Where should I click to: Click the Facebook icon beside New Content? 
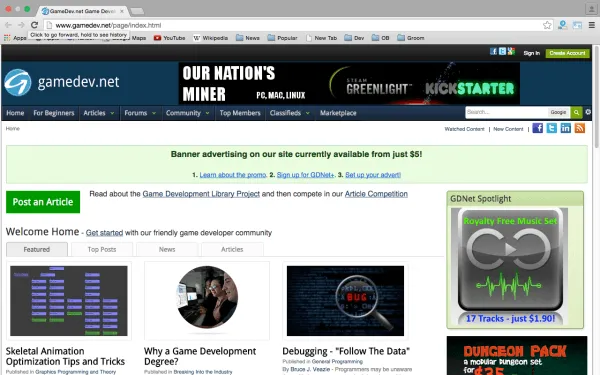[537, 128]
